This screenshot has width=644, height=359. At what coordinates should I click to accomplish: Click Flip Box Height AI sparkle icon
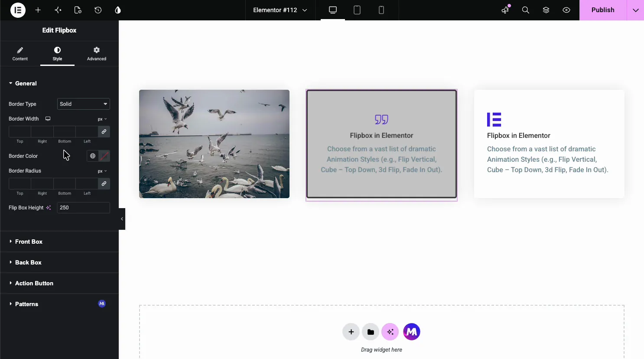click(x=49, y=208)
